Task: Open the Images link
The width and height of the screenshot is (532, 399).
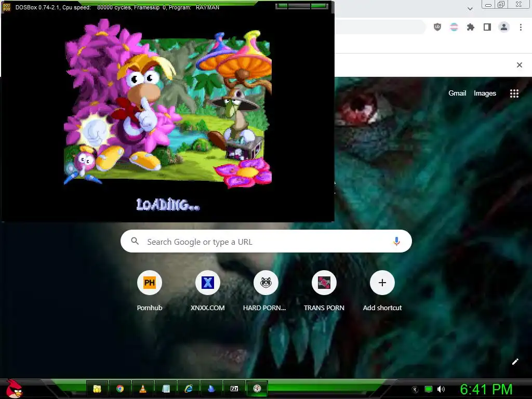Action: [x=485, y=94]
